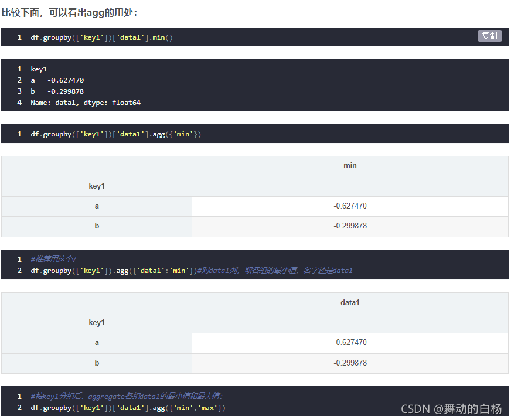
Task: Select the min column header in first table
Action: click(350, 165)
